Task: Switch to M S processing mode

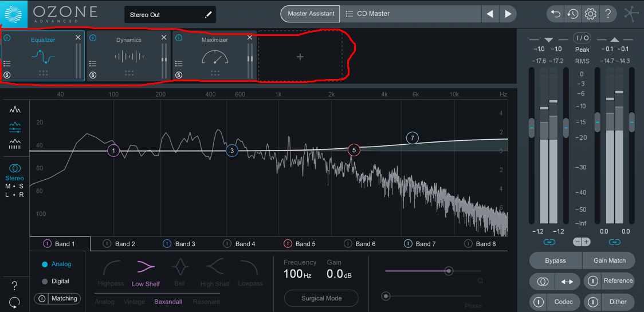Action: tap(14, 187)
